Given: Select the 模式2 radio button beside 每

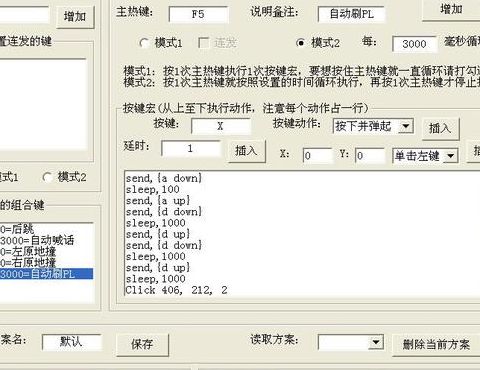Looking at the screenshot, I should tap(301, 43).
